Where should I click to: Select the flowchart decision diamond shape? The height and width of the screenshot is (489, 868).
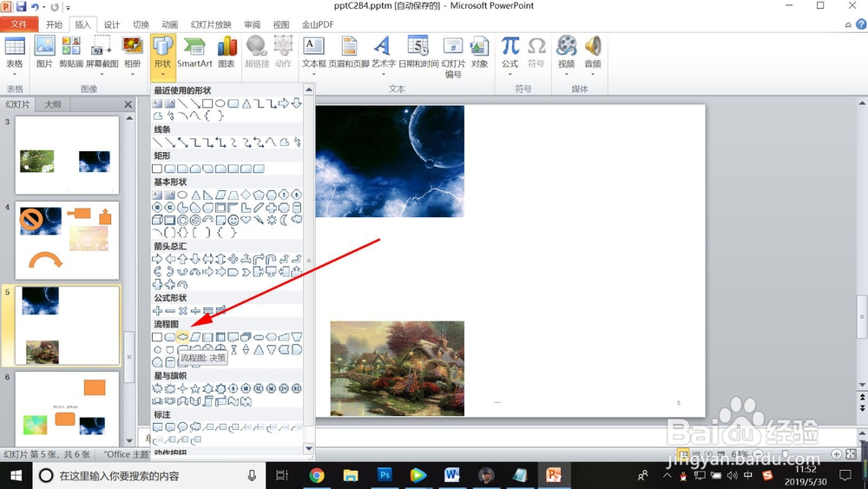coord(182,337)
